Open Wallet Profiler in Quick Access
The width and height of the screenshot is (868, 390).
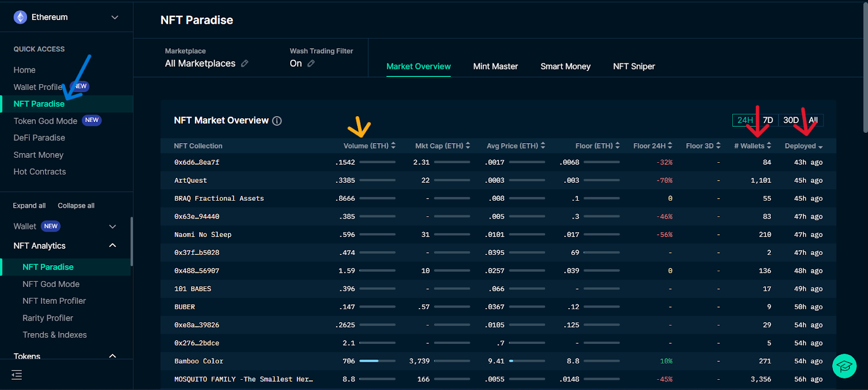click(38, 87)
